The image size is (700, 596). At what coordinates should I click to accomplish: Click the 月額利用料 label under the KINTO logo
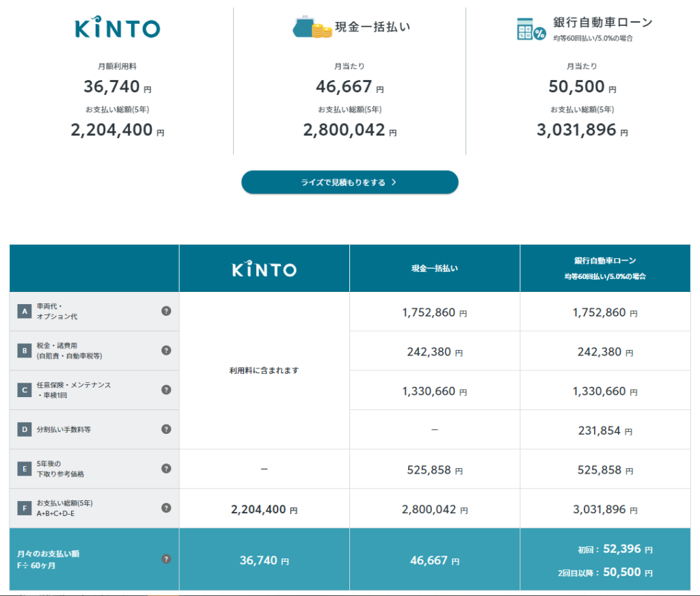click(x=118, y=66)
